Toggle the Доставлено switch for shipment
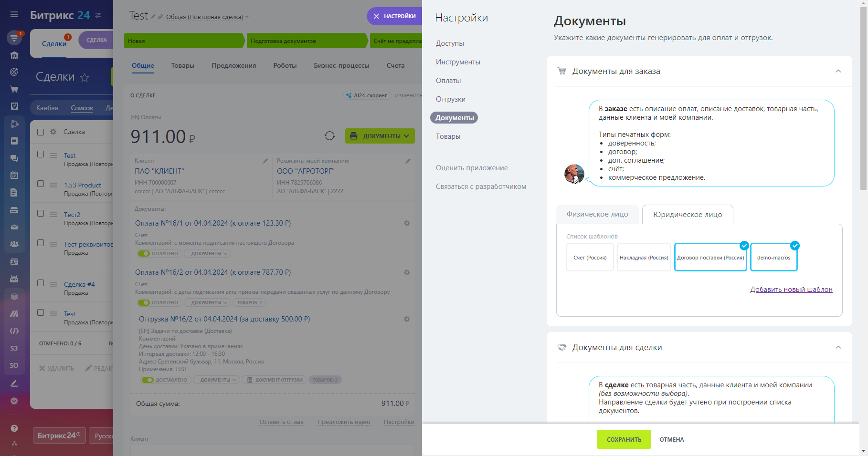 (x=148, y=380)
